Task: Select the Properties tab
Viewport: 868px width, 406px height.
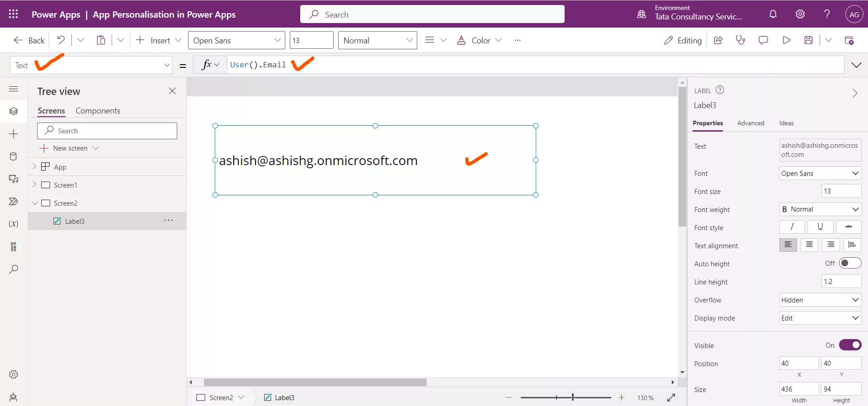Action: 708,123
